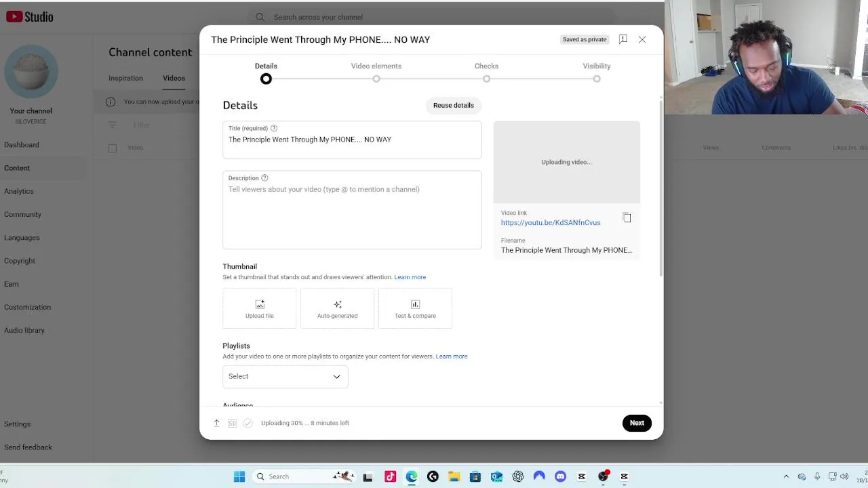The image size is (868, 488).
Task: Open Microsoft Store from the taskbar
Action: [475, 476]
